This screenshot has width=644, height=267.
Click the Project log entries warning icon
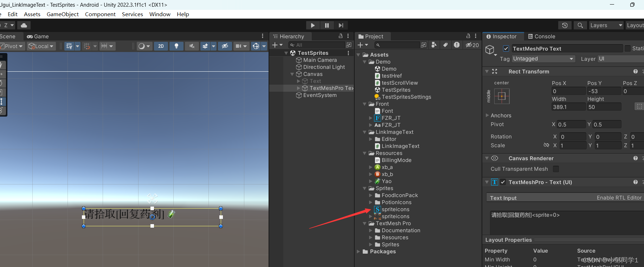[457, 45]
